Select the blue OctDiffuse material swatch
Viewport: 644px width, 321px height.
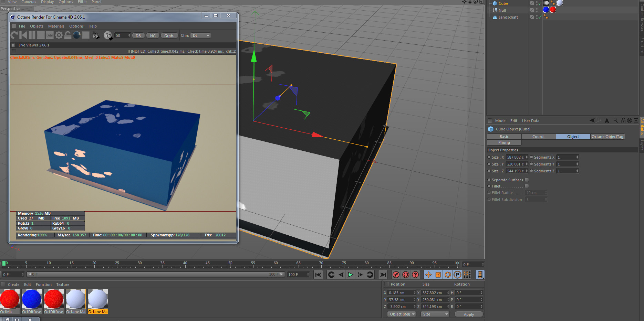32,299
